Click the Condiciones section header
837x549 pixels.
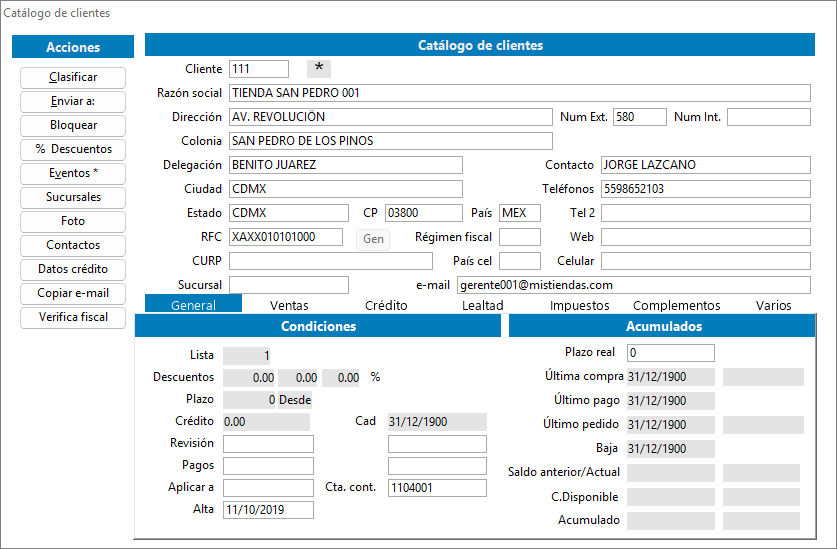pos(318,326)
